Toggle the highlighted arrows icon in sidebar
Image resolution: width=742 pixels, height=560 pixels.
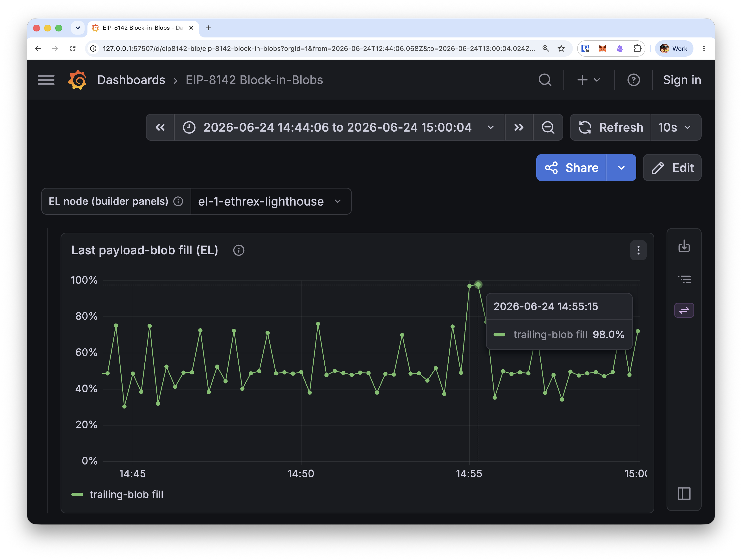pos(684,310)
